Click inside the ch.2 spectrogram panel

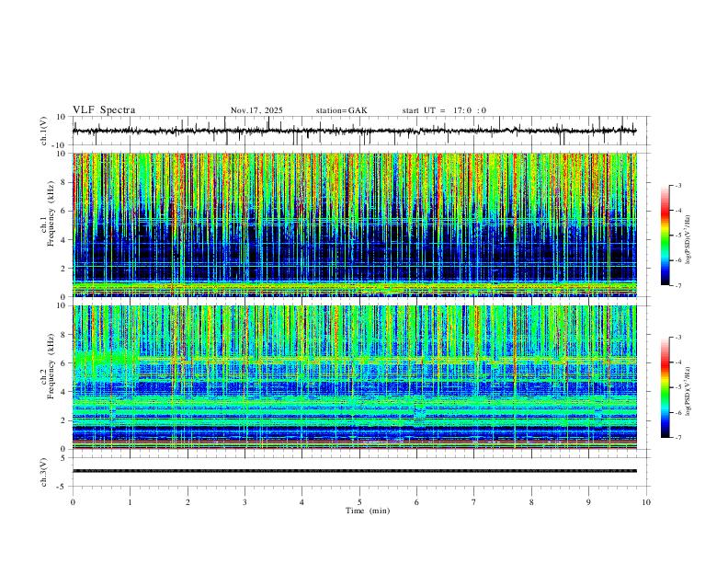(x=355, y=377)
